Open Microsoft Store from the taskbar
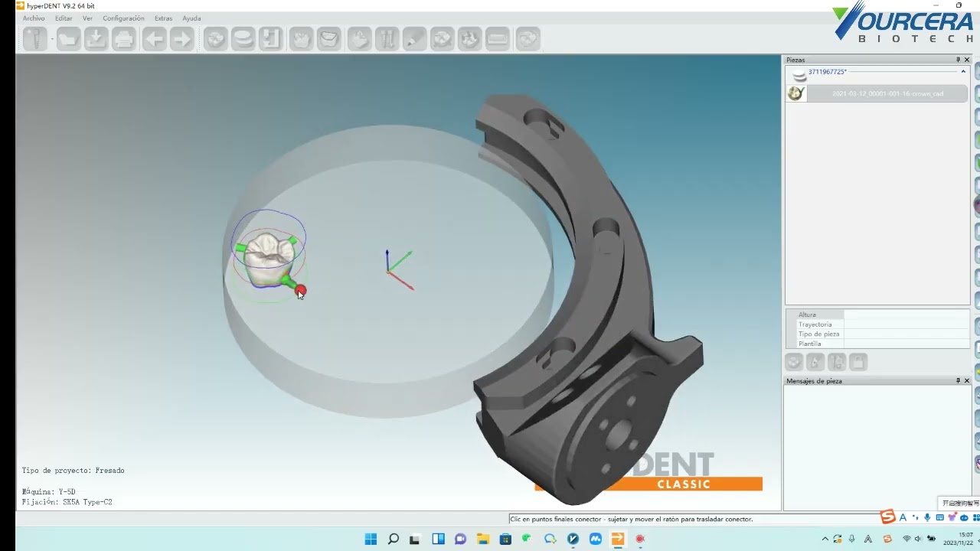 point(505,539)
